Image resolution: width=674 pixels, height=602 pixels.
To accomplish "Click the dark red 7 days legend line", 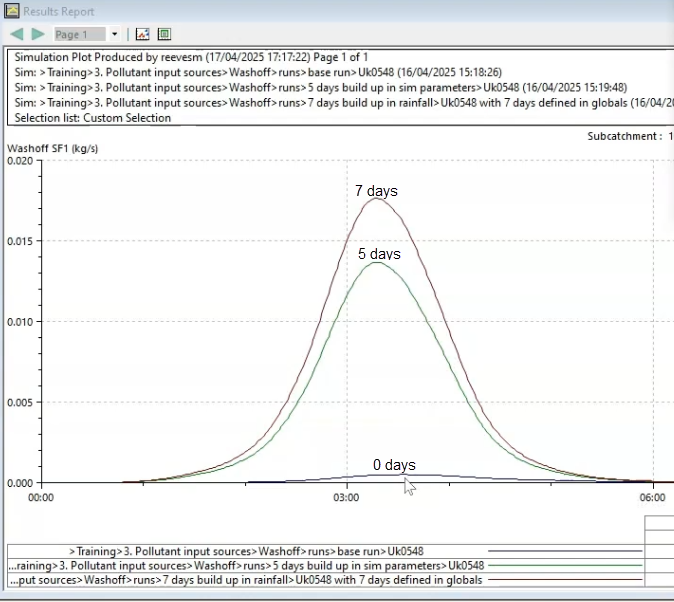I will [565, 580].
